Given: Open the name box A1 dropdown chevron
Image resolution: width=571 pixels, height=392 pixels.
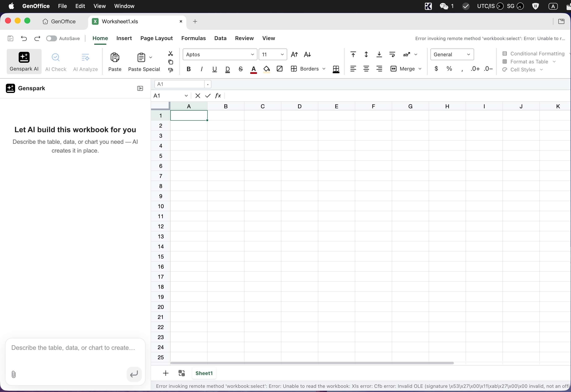Looking at the screenshot, I should click(x=186, y=96).
